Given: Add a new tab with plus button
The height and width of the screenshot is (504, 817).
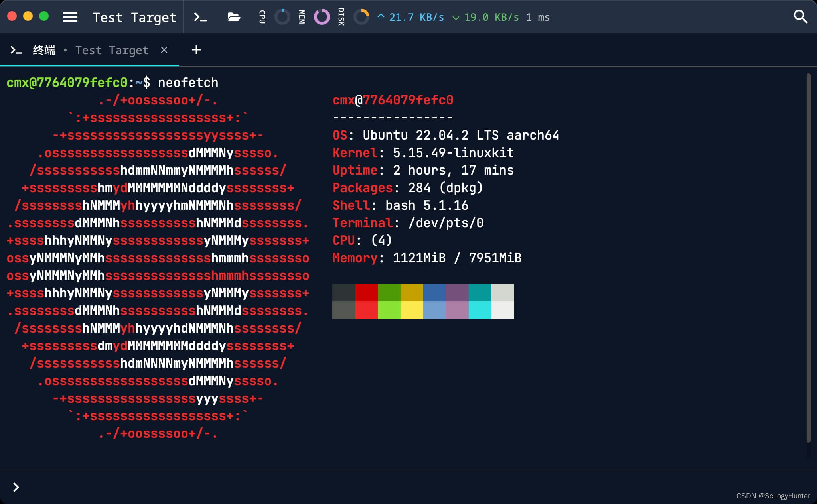Looking at the screenshot, I should (196, 50).
